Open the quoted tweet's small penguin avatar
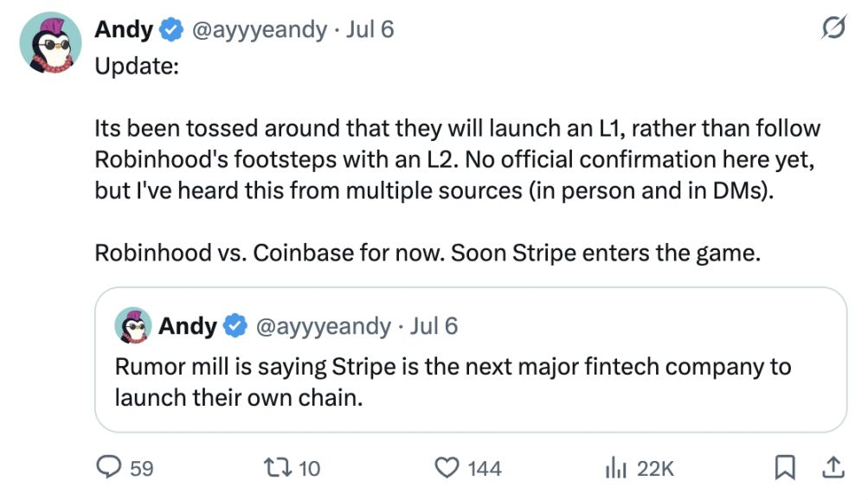The width and height of the screenshot is (868, 500). pyautogui.click(x=133, y=326)
